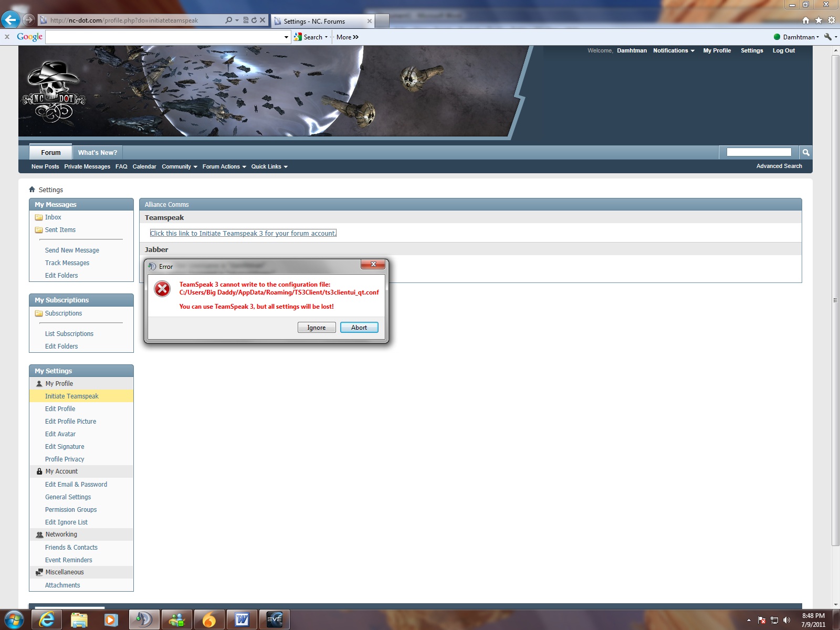Screen dimensions: 840x630
Task: Open Edit Email & Password link
Action: pyautogui.click(x=76, y=485)
